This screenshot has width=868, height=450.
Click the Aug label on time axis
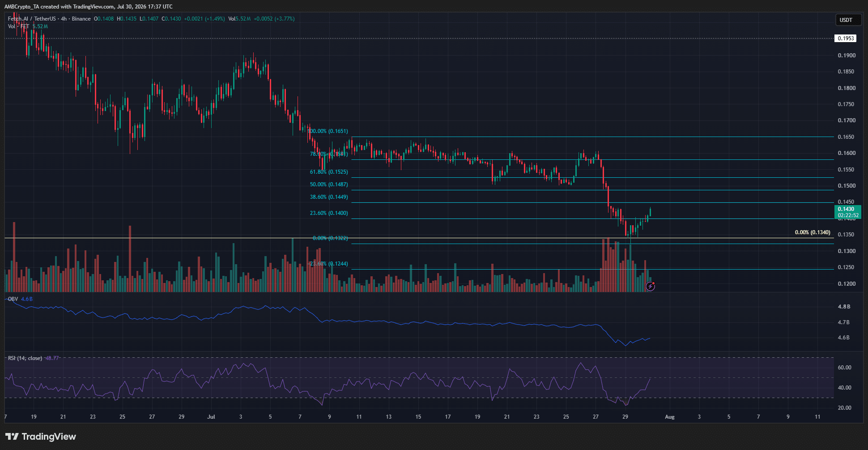(x=670, y=417)
